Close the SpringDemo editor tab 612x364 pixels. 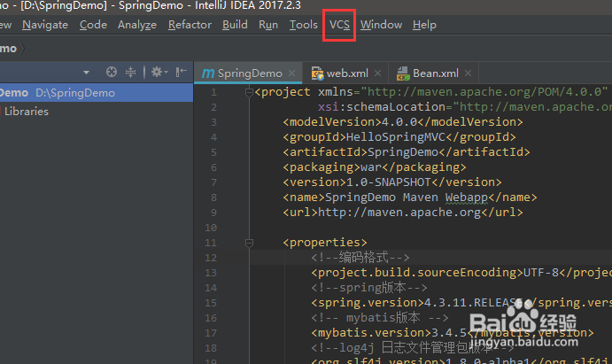(x=291, y=73)
